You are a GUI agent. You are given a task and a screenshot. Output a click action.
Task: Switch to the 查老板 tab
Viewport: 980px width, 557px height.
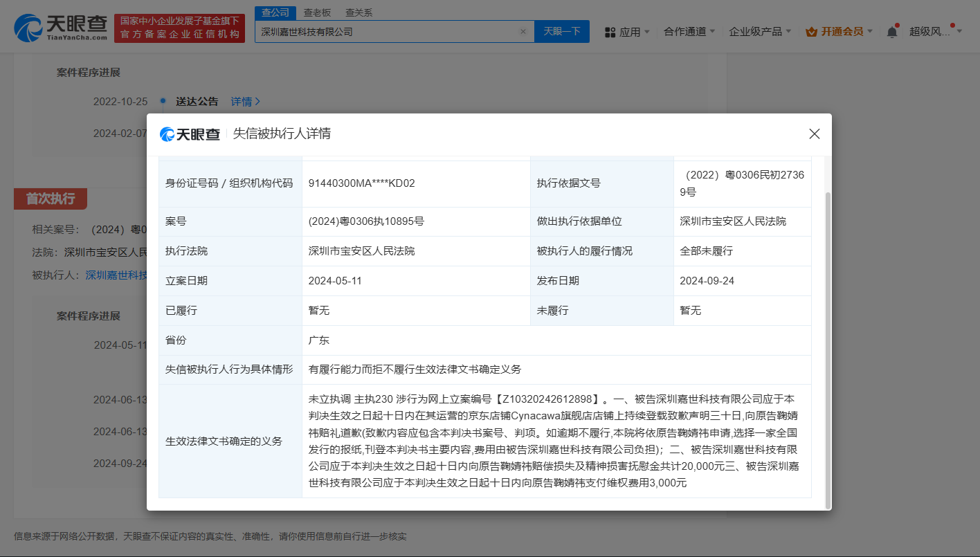tap(318, 12)
